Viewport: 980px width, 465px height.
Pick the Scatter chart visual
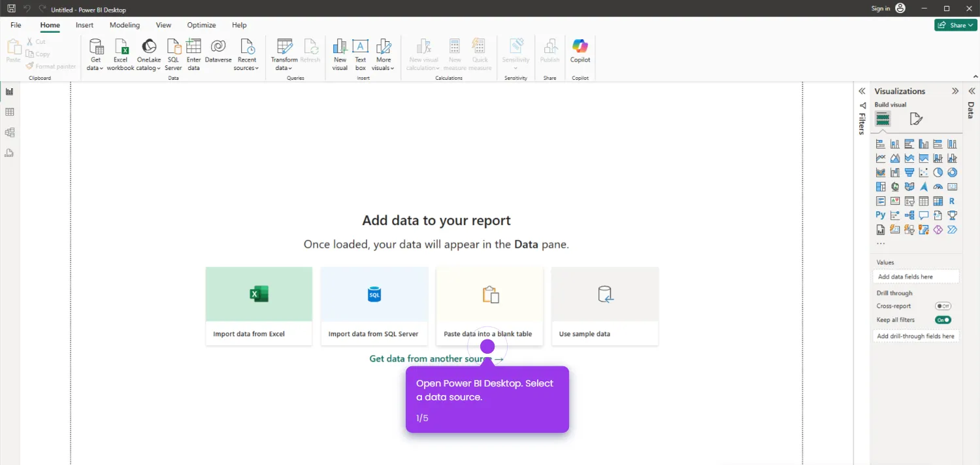coord(924,173)
